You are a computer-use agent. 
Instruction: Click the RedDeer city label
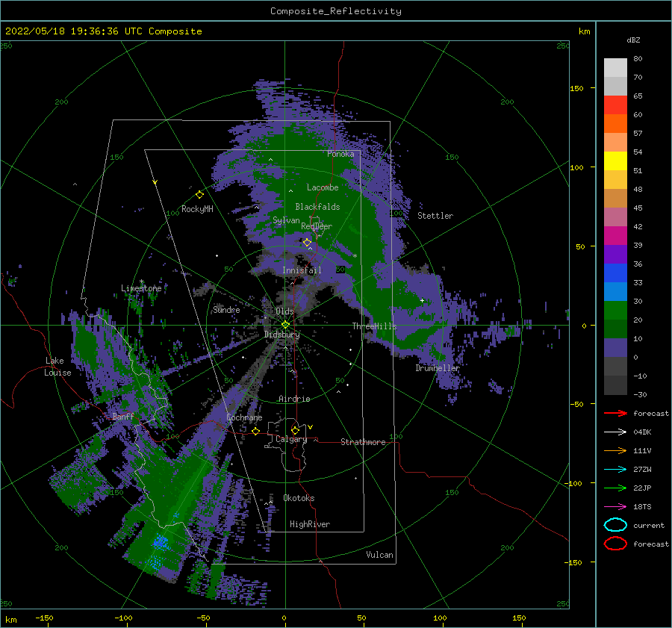[317, 226]
